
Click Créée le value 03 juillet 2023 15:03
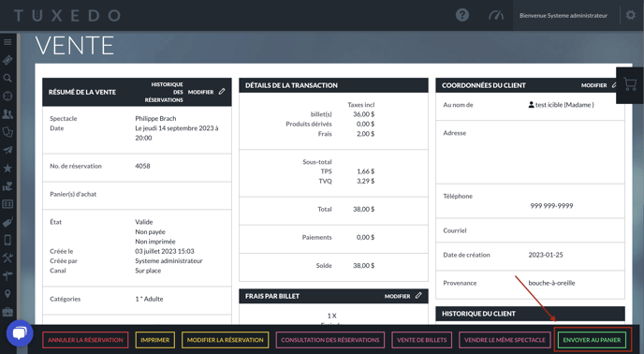click(165, 251)
